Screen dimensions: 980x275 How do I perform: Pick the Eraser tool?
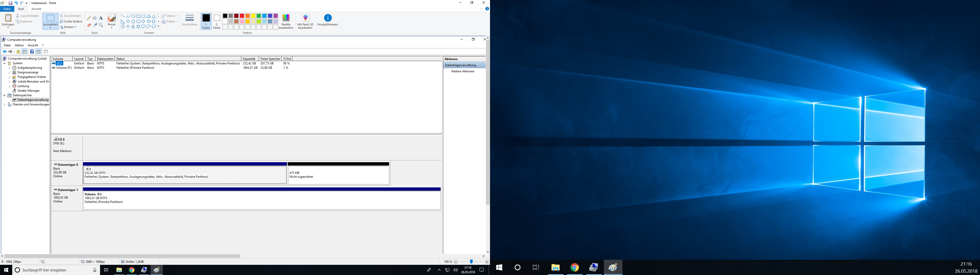coord(89,25)
